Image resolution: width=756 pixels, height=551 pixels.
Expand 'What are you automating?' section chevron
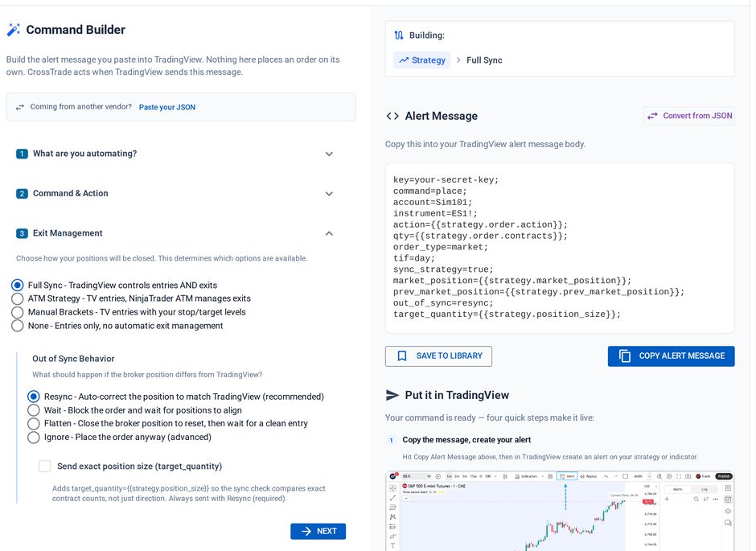click(329, 154)
